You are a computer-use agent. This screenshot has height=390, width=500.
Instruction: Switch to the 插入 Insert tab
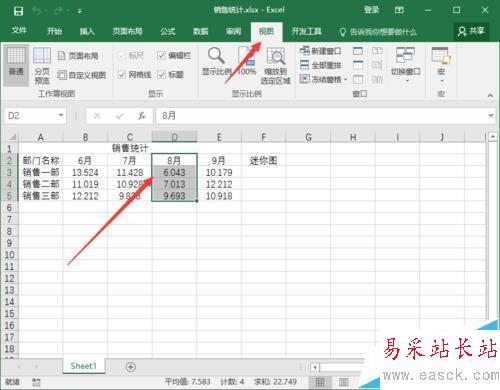pyautogui.click(x=87, y=31)
